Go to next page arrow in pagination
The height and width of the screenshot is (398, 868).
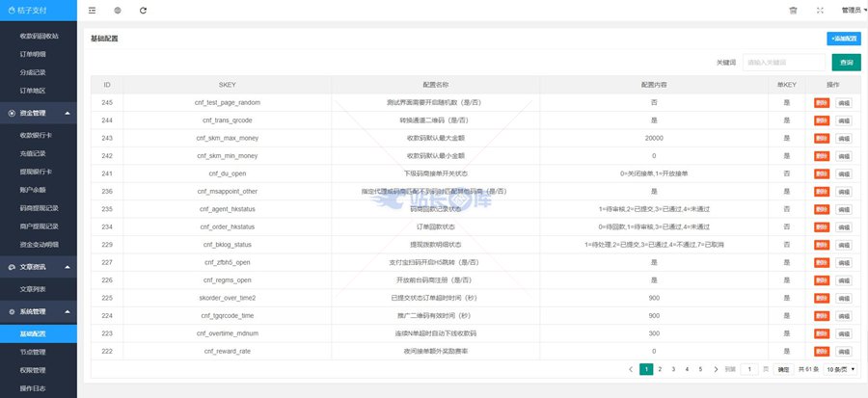click(714, 369)
